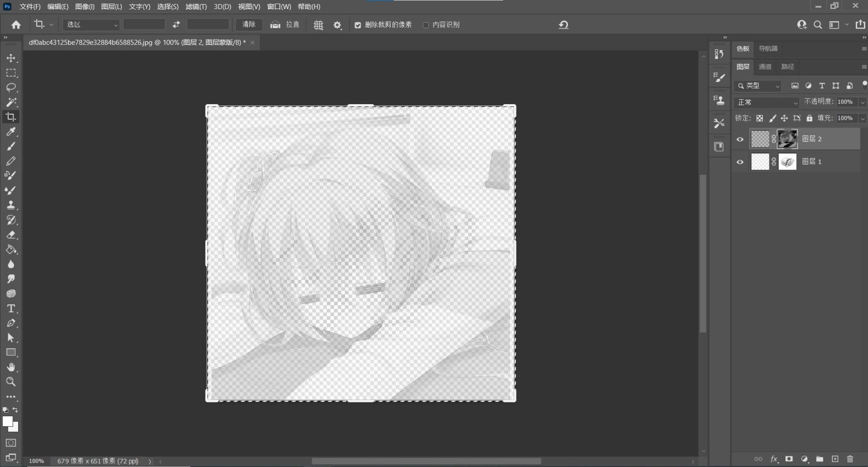868x467 pixels.
Task: Select the Sponge tool
Action: [x=11, y=293]
